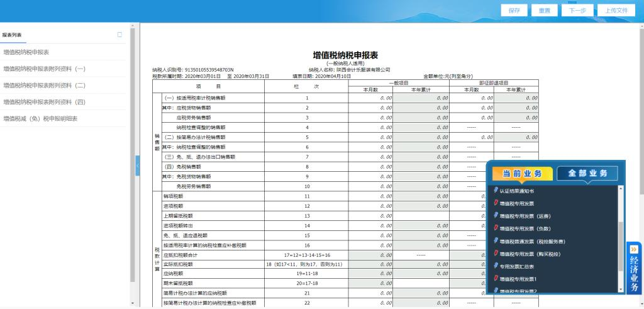Click the 上传文件 button
This screenshot has width=644, height=309.
click(x=616, y=11)
